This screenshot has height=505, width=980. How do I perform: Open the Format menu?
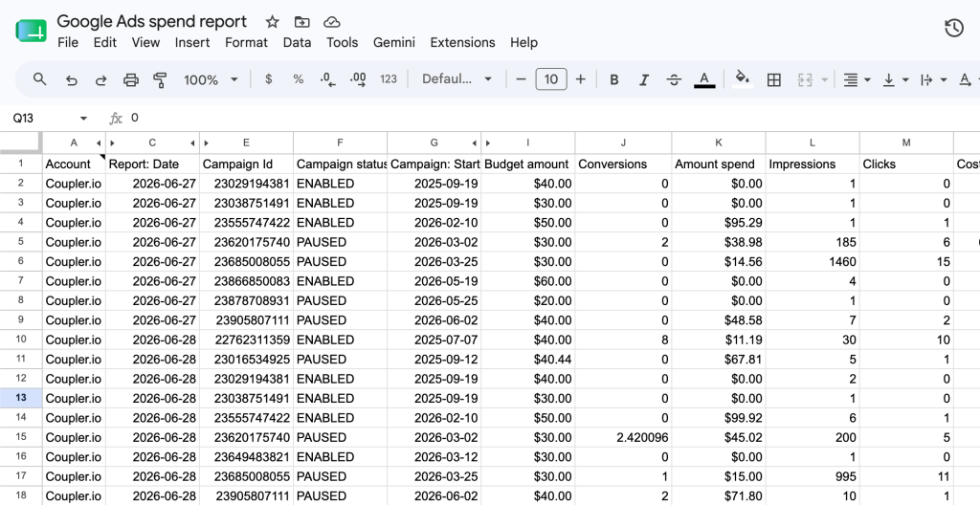pos(246,42)
